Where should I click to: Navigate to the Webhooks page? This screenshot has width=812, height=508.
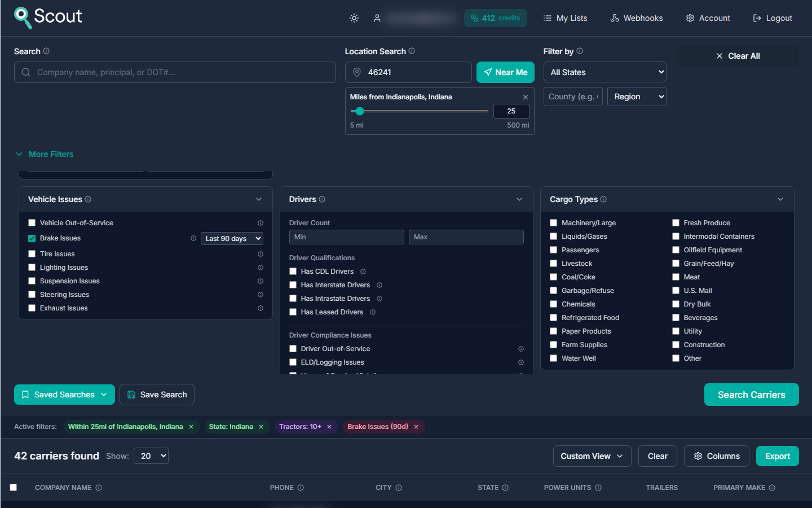[636, 17]
